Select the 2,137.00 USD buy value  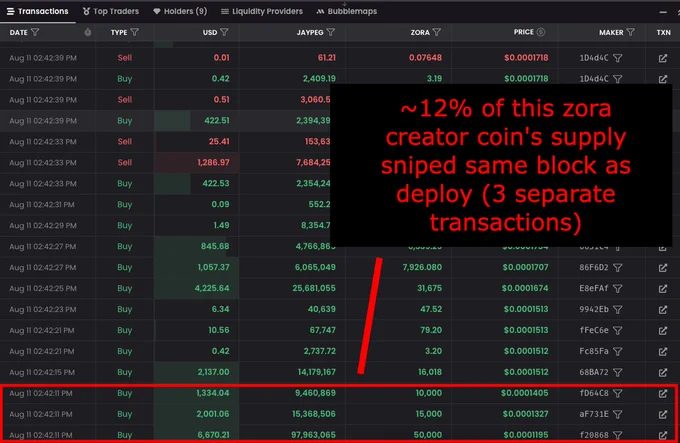[213, 372]
